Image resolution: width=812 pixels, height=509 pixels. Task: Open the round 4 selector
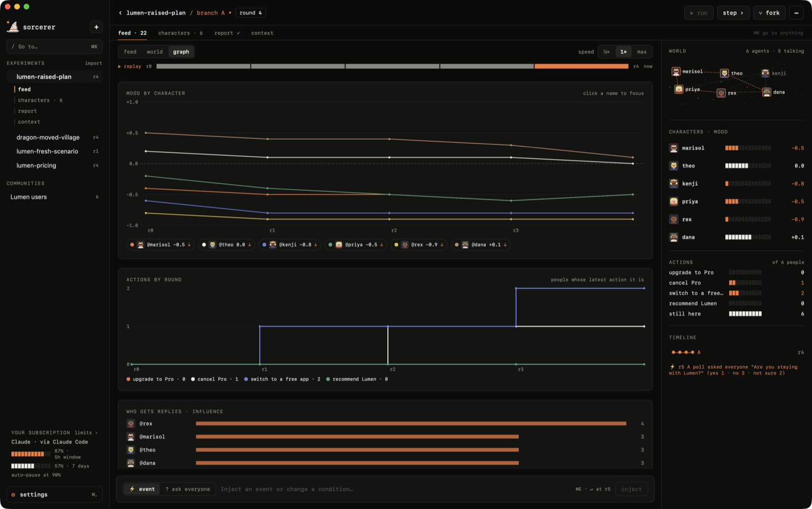pyautogui.click(x=251, y=13)
